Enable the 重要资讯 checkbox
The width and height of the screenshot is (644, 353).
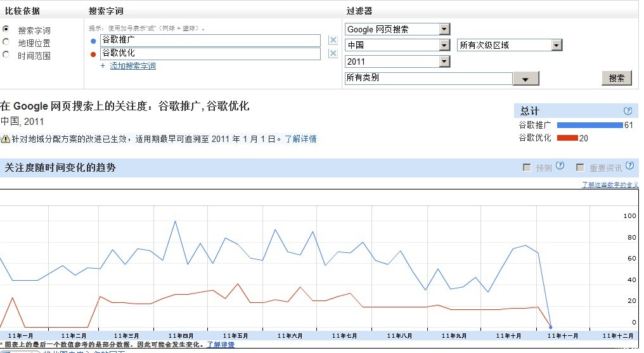(580, 167)
